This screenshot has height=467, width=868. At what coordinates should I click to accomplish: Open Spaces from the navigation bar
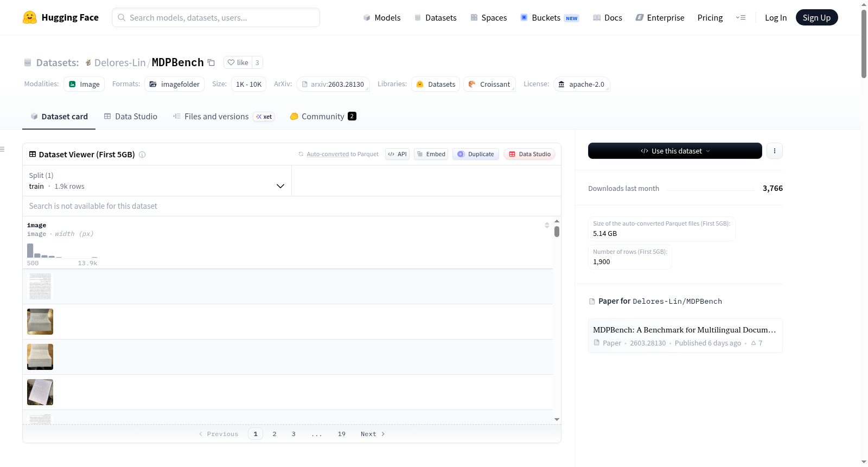pyautogui.click(x=489, y=18)
